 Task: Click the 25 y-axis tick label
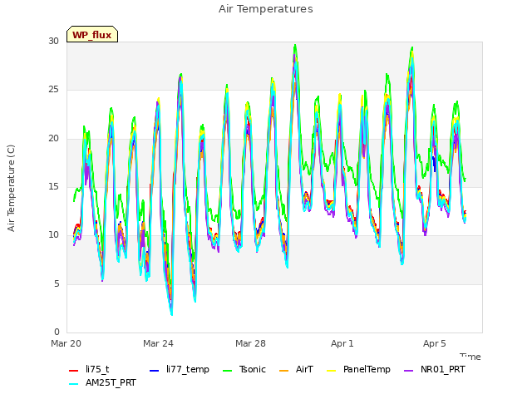click(53, 90)
